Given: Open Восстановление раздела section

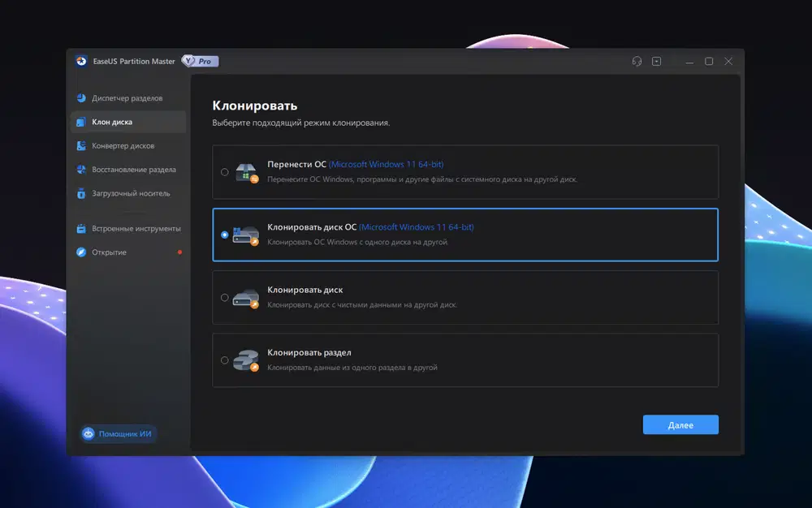Looking at the screenshot, I should point(128,170).
